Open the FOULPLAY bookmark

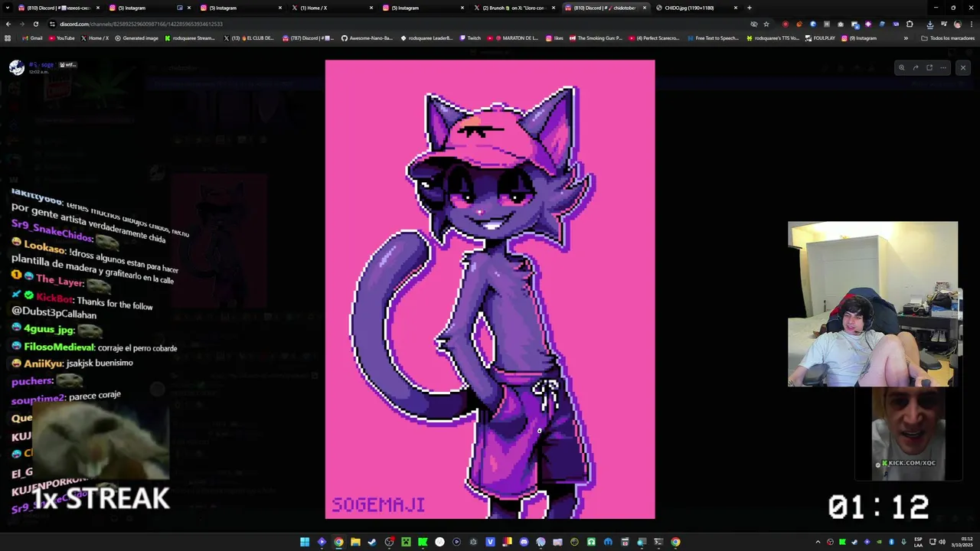click(820, 37)
